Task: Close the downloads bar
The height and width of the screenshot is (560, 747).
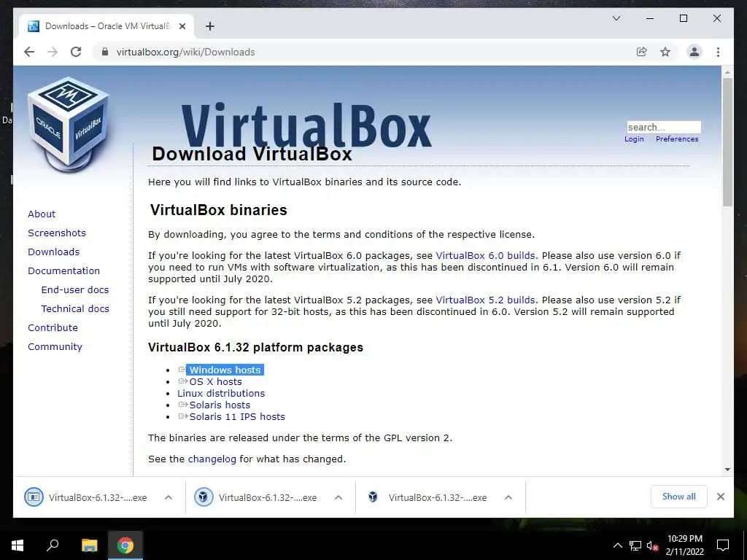Action: coord(720,497)
